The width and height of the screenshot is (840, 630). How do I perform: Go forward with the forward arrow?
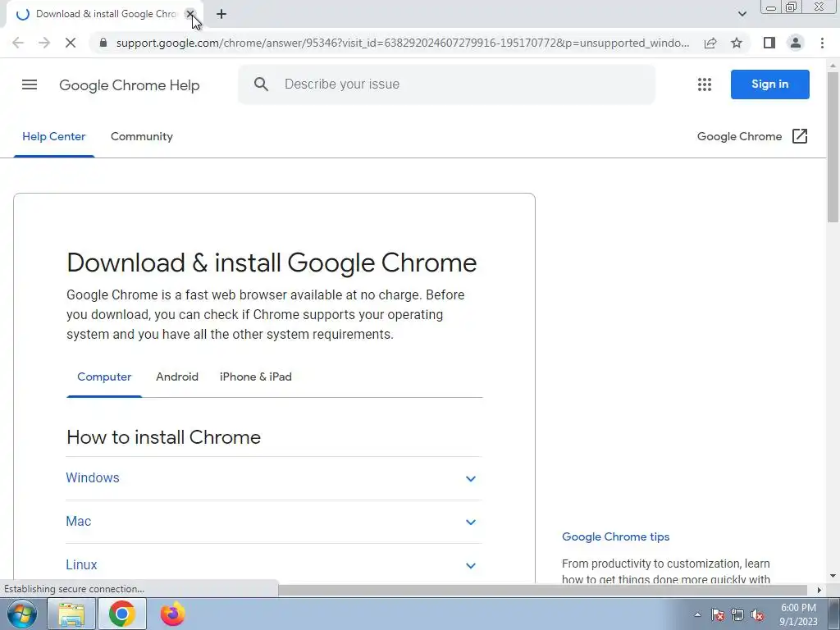(x=44, y=43)
